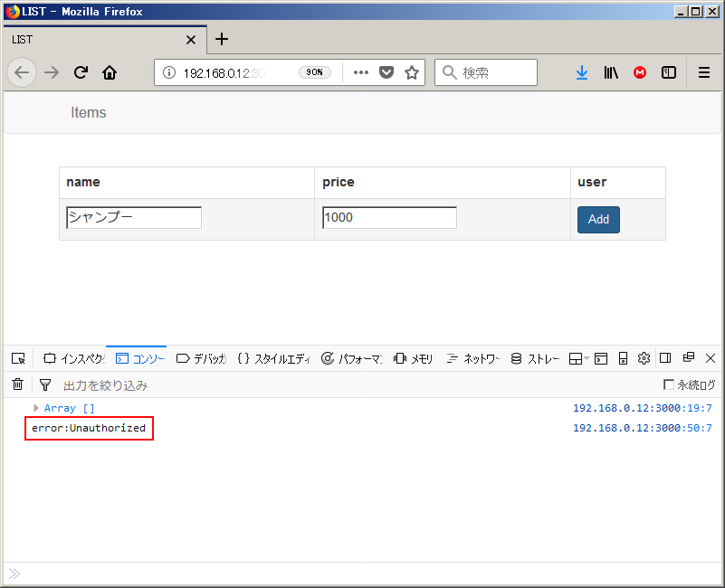
Task: Expand the extra devtools panels chevron
Action: tap(586, 358)
